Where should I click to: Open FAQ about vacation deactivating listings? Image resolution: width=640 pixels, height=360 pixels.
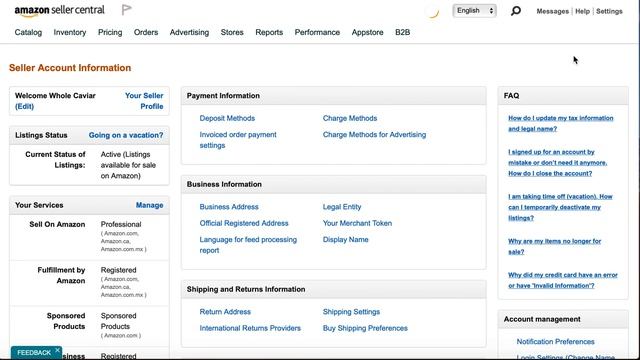(x=560, y=207)
